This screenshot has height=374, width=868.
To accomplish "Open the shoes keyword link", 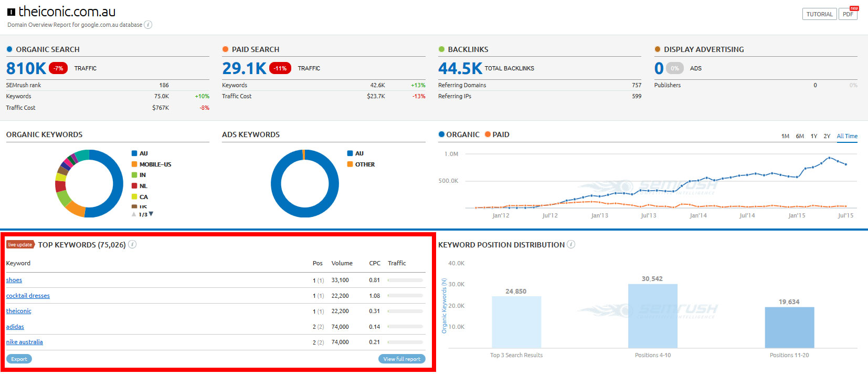I will (x=14, y=280).
